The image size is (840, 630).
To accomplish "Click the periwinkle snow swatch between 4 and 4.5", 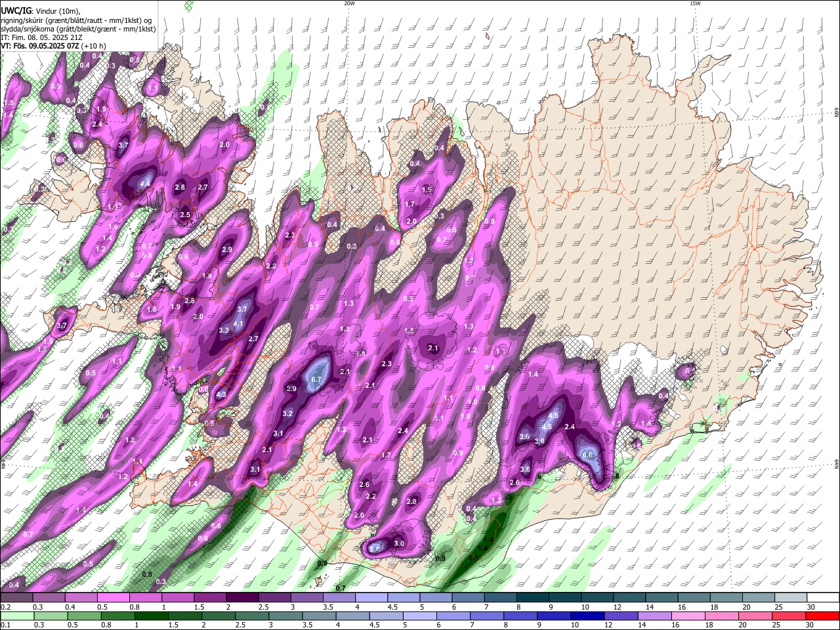I will pos(371,597).
